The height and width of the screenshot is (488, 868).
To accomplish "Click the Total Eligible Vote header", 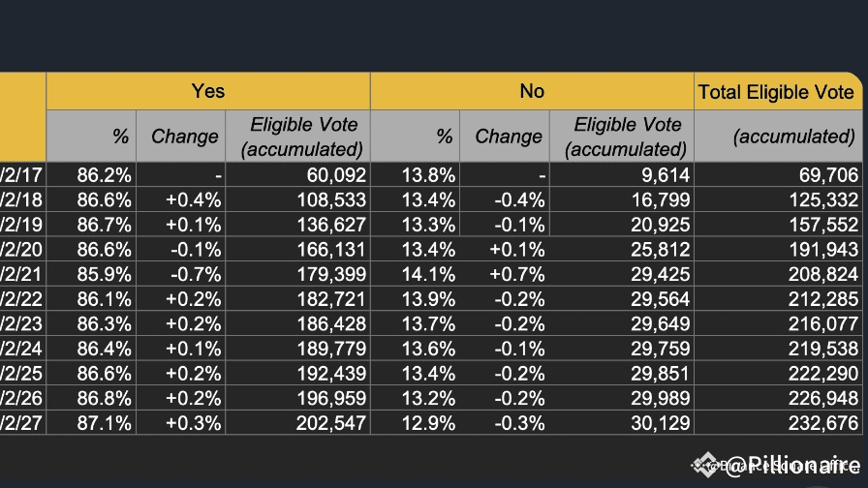I will (x=777, y=92).
